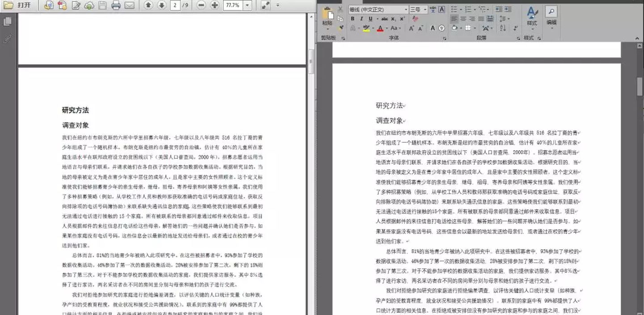Expand the font name combo box
The width and height of the screenshot is (644, 315).
click(x=406, y=9)
